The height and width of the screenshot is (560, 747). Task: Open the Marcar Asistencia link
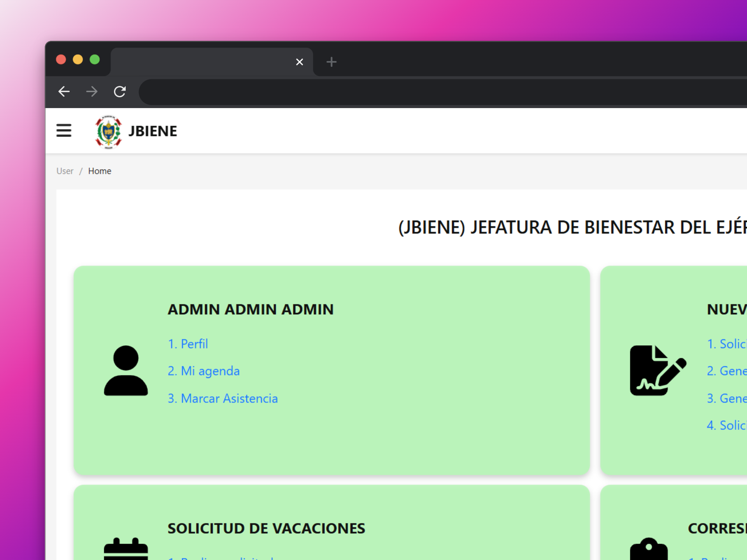point(223,398)
